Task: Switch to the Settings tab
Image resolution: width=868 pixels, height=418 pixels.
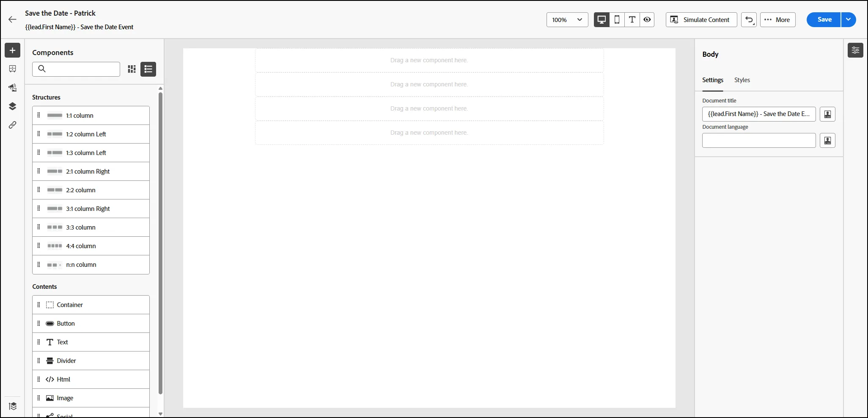Action: coord(713,80)
